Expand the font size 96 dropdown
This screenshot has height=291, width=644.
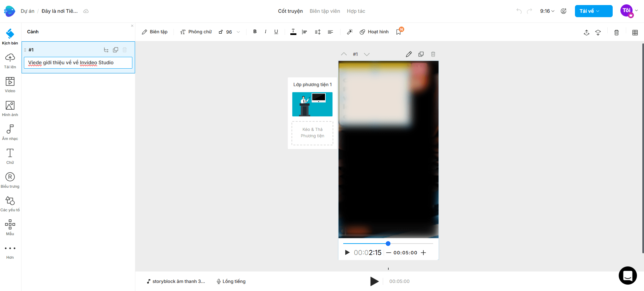point(238,32)
